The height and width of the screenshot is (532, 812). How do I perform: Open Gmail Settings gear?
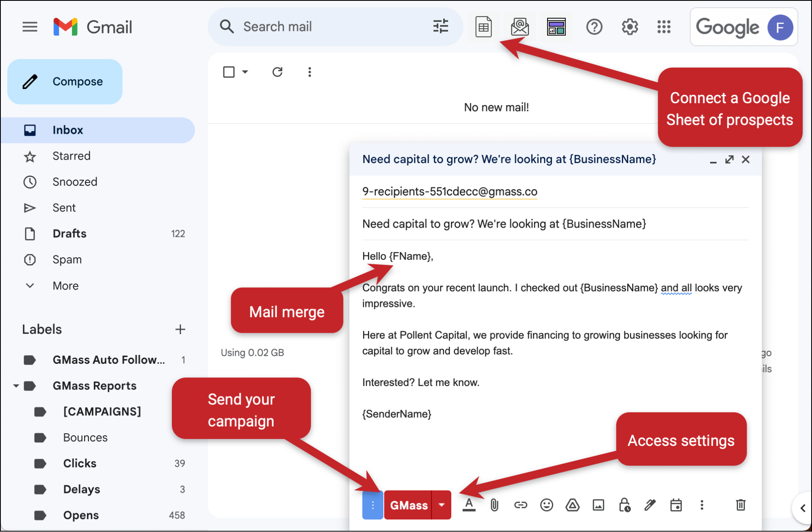point(630,27)
